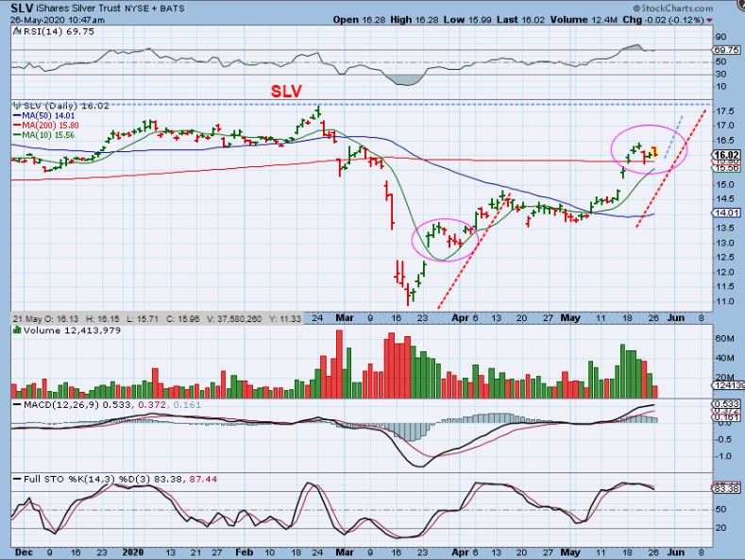Click the 17.5 tick on the price axis

coord(724,111)
